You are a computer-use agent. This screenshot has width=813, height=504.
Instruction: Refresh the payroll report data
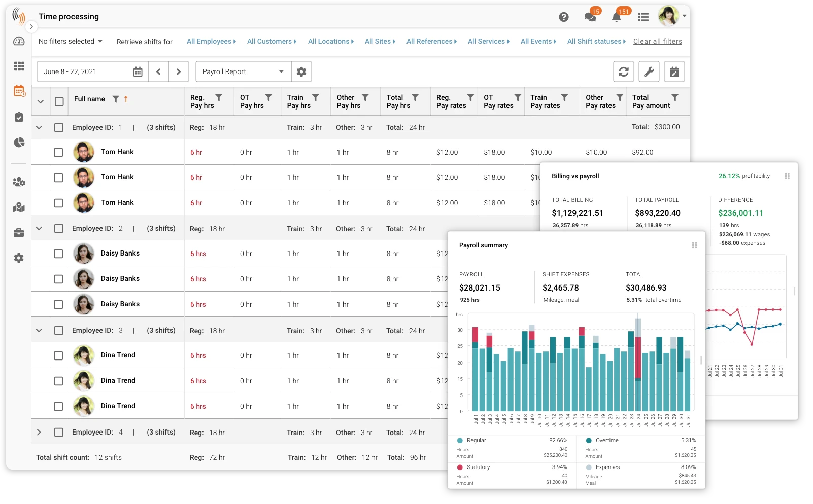[x=623, y=71]
